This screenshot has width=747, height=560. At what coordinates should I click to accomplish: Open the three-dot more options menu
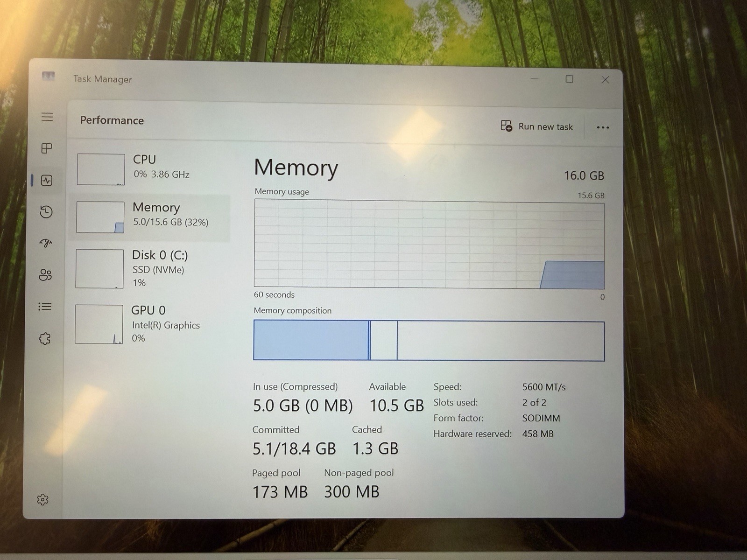click(x=603, y=127)
